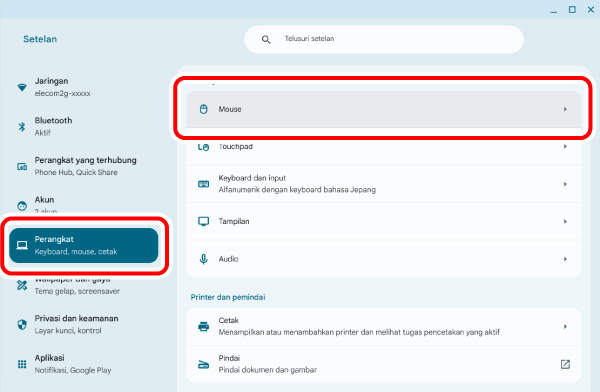600x392 pixels.
Task: Click the Wi-Fi icon next to Jaringan
Action: (x=22, y=87)
